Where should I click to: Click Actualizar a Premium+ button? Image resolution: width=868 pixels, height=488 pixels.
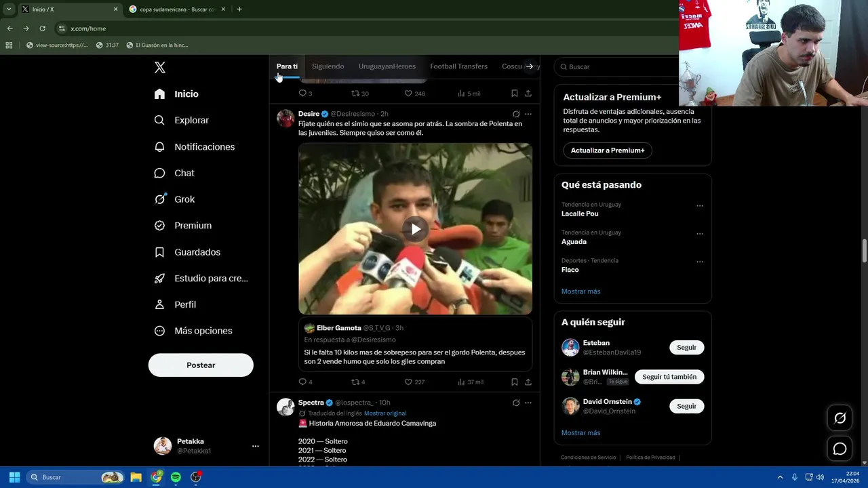(608, 150)
